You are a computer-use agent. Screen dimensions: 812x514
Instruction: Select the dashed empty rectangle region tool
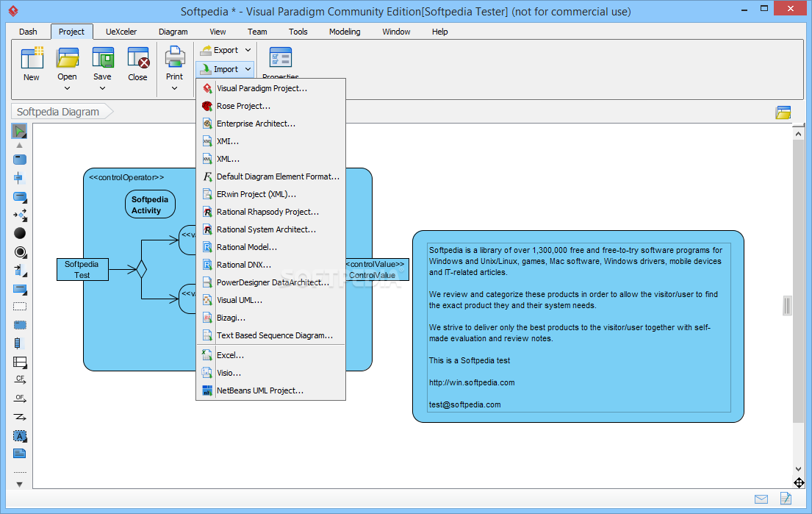pyautogui.click(x=20, y=307)
